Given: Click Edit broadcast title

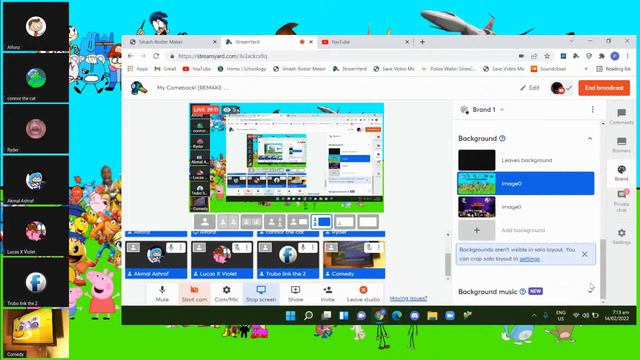Looking at the screenshot, I should coord(529,88).
